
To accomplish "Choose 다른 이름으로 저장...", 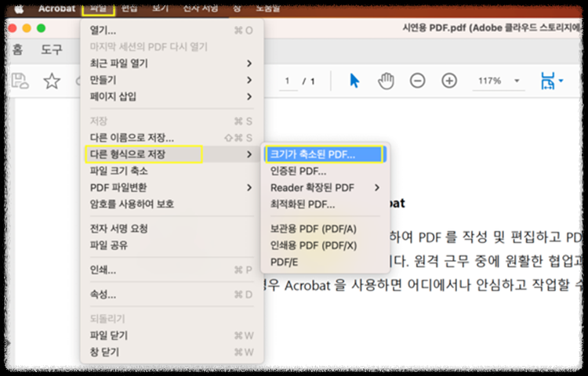I will pos(172,138).
